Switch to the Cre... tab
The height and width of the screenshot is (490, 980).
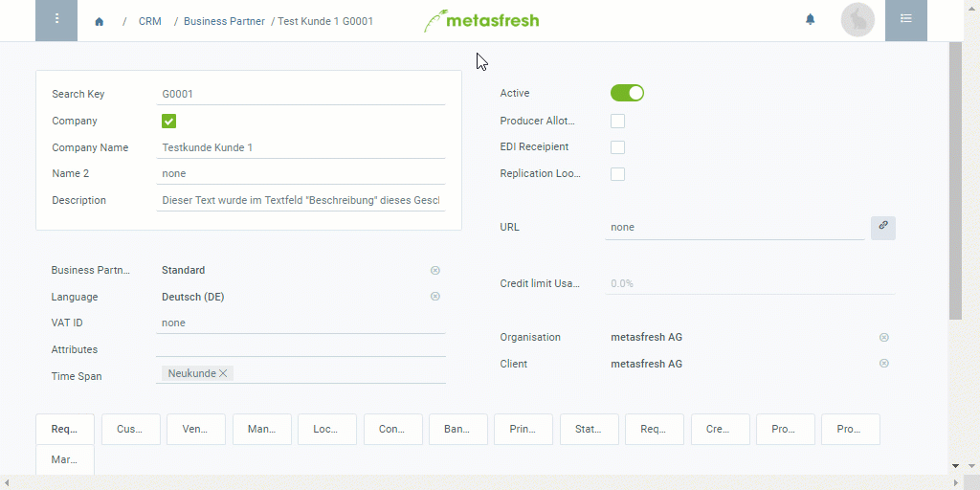pyautogui.click(x=721, y=430)
